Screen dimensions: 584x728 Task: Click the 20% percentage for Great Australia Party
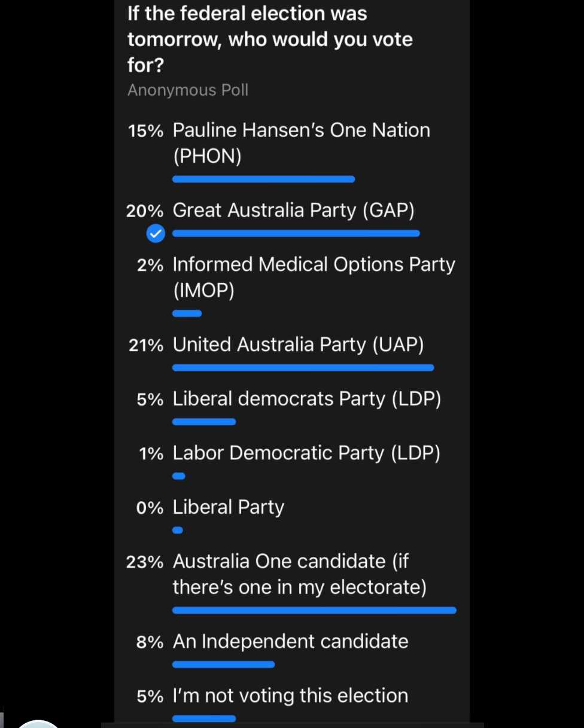click(145, 211)
